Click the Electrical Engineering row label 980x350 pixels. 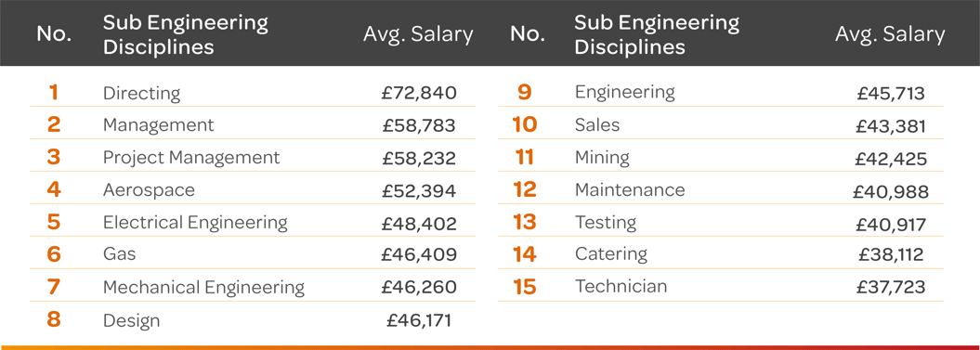[x=195, y=223]
